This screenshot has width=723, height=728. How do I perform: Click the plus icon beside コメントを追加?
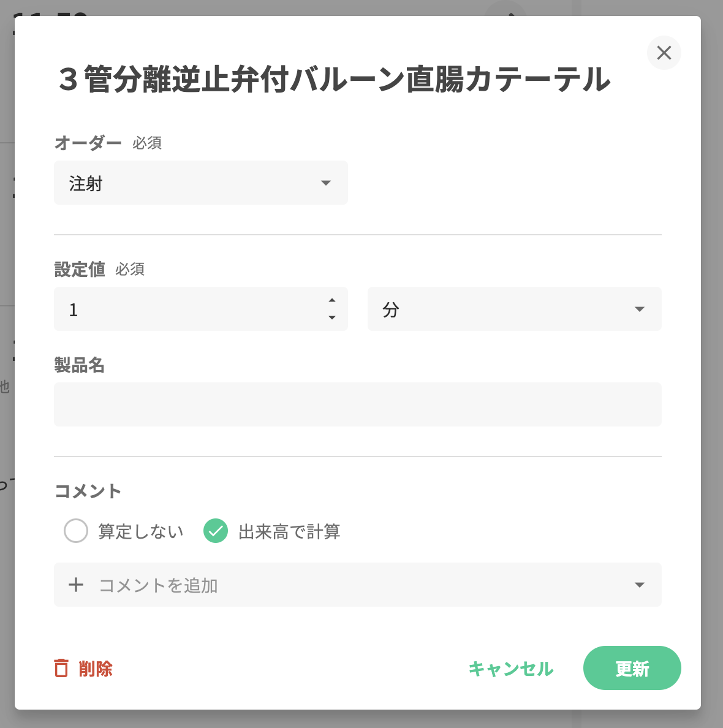[76, 585]
